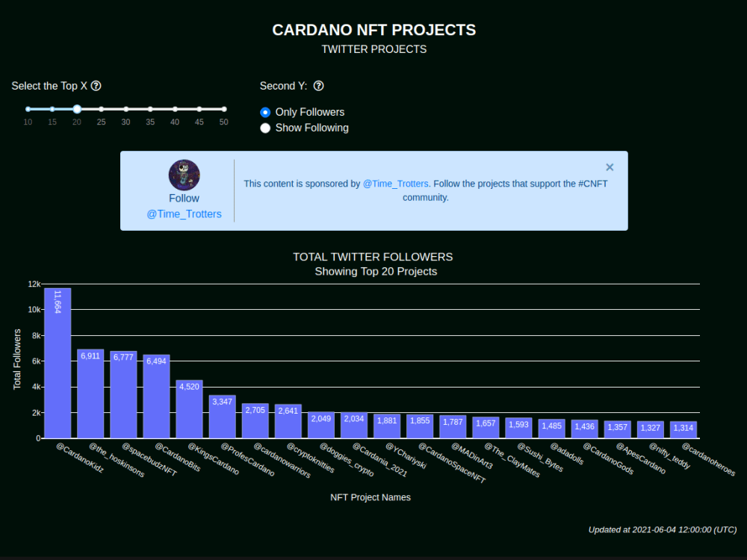Click the @cardanoheroes bar

tap(683, 429)
